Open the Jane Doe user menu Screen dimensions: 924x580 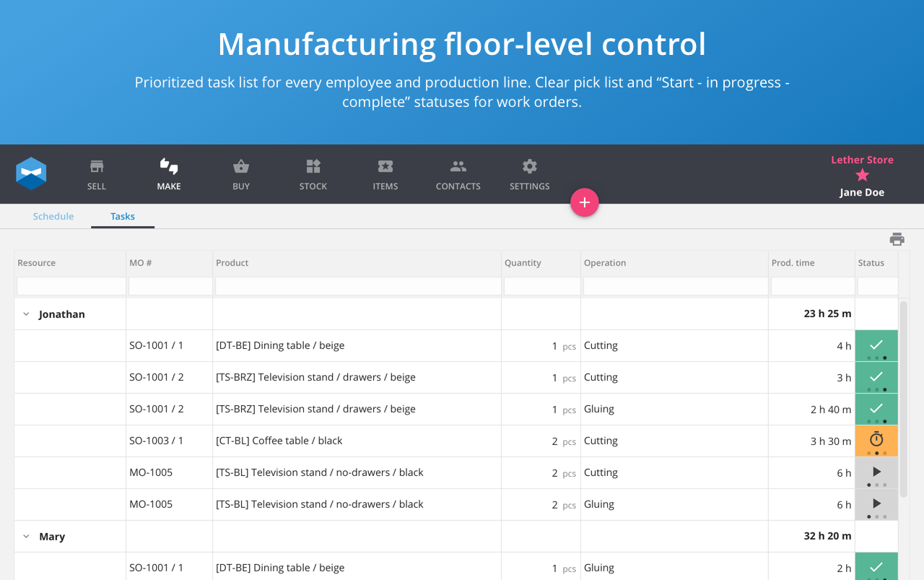click(x=862, y=193)
